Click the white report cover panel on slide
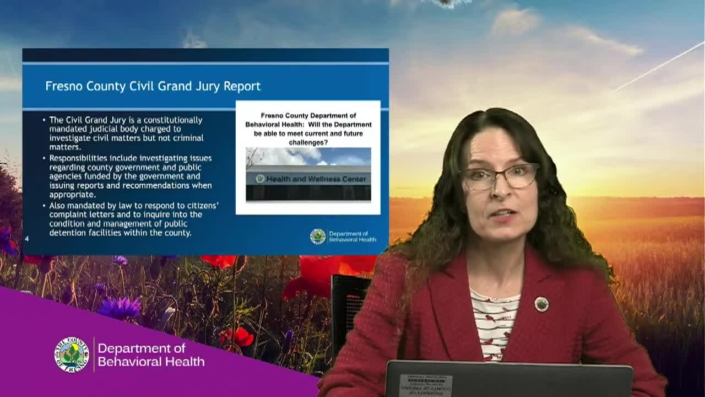Image resolution: width=705 pixels, height=397 pixels. pyautogui.click(x=308, y=158)
